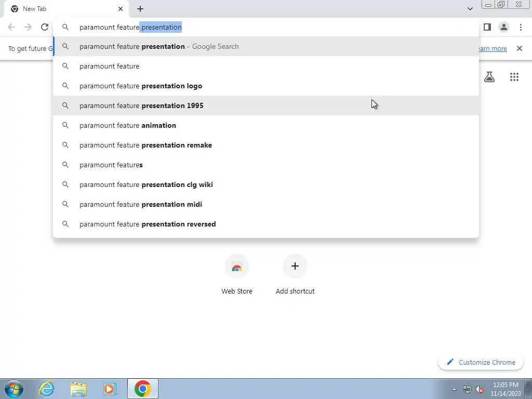This screenshot has height=399, width=532.
Task: Open the profile avatar icon
Action: click(504, 27)
